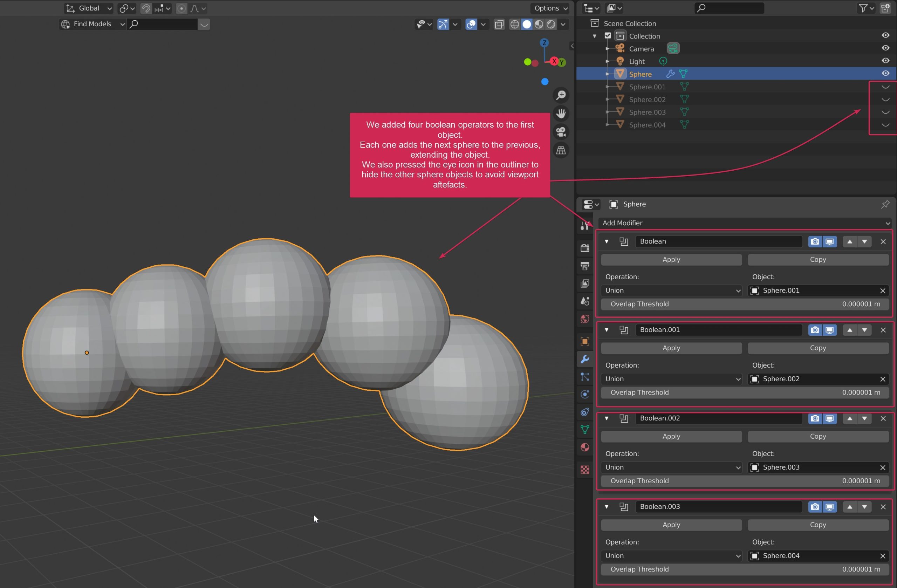The image size is (897, 588).
Task: Toggle the Collection checkbox in the outliner
Action: 608,36
